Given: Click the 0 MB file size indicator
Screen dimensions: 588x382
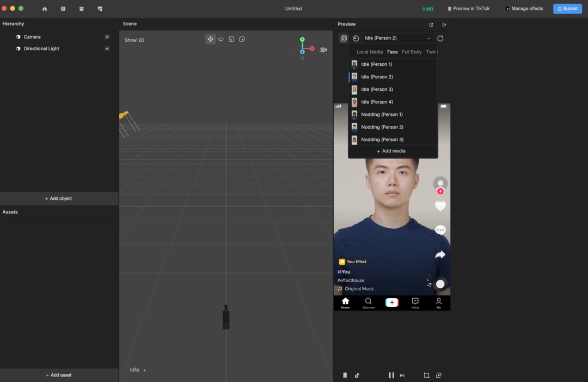Looking at the screenshot, I should pos(427,9).
